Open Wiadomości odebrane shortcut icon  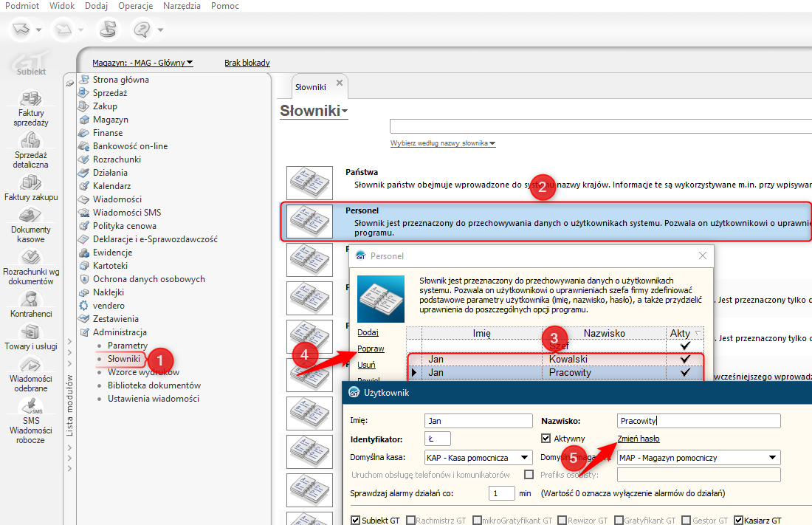click(30, 364)
